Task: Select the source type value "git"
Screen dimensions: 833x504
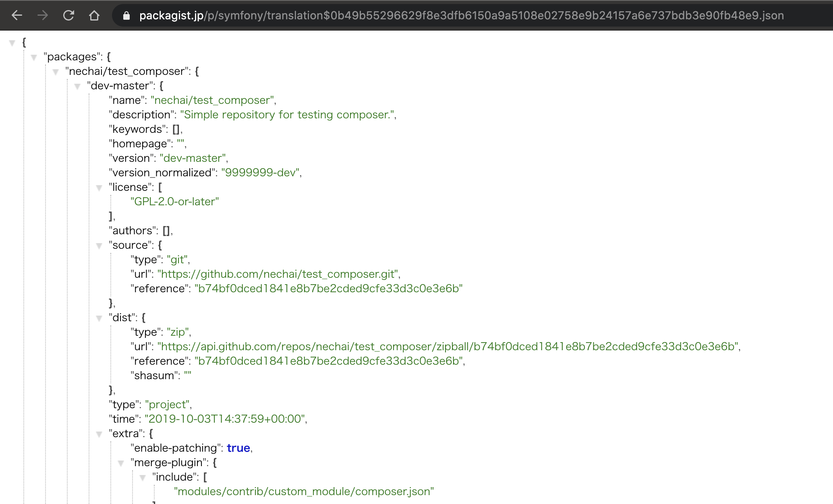Action: point(177,260)
